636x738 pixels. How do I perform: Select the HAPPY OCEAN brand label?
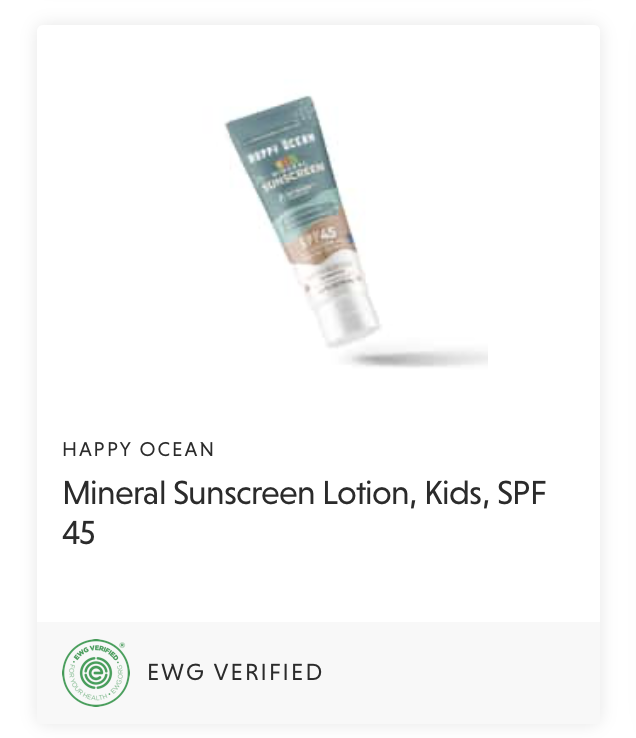(138, 449)
